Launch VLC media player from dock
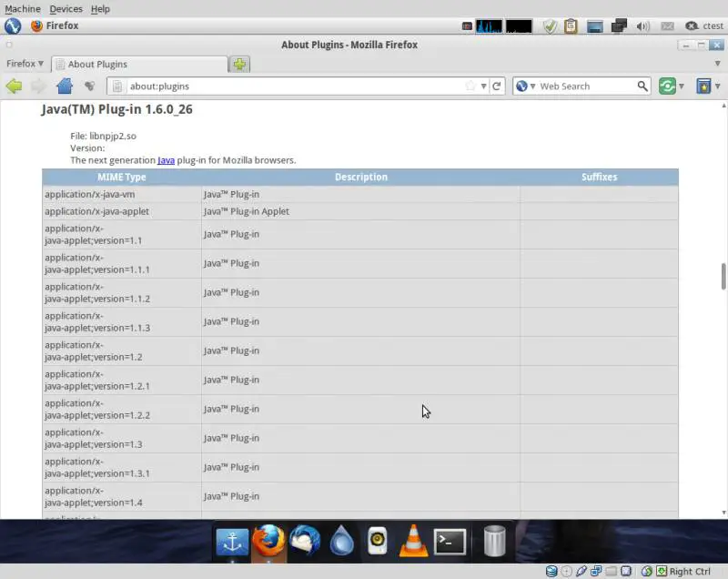Image resolution: width=728 pixels, height=579 pixels. 413,541
